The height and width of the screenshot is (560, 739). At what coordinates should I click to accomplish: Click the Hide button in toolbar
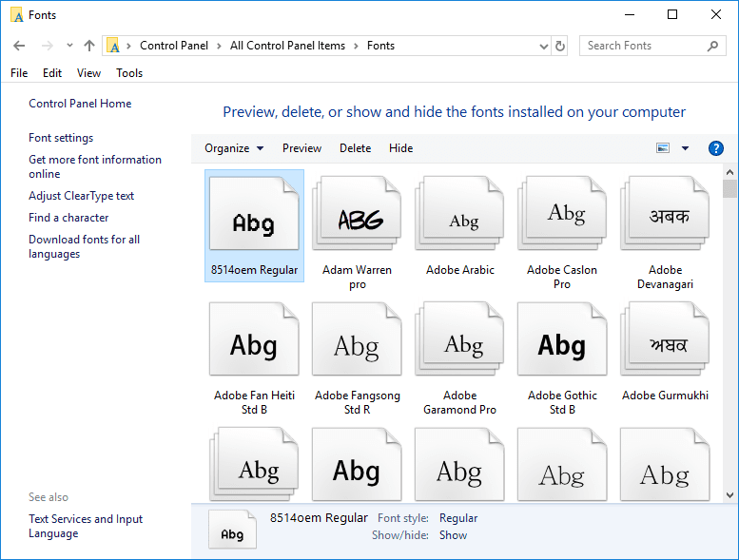400,148
